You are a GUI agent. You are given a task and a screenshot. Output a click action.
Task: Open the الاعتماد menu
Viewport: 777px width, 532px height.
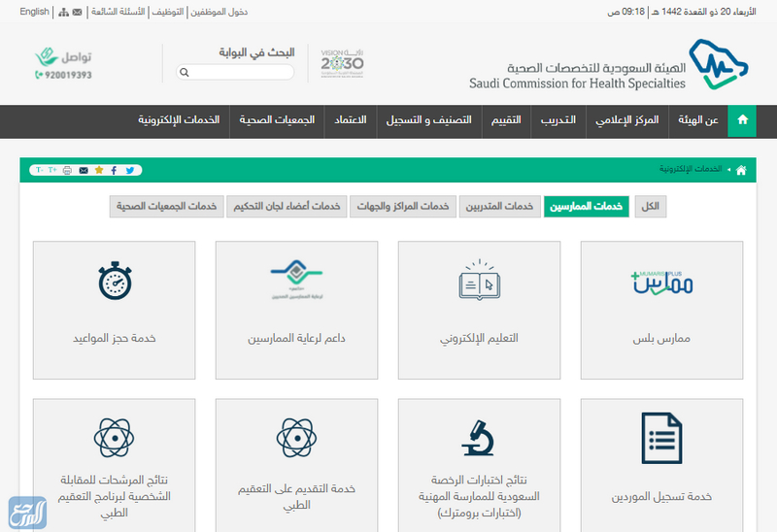(351, 120)
